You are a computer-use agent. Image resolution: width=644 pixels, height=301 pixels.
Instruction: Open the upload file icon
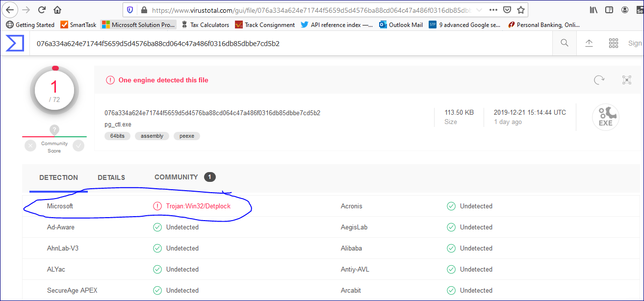click(x=589, y=43)
